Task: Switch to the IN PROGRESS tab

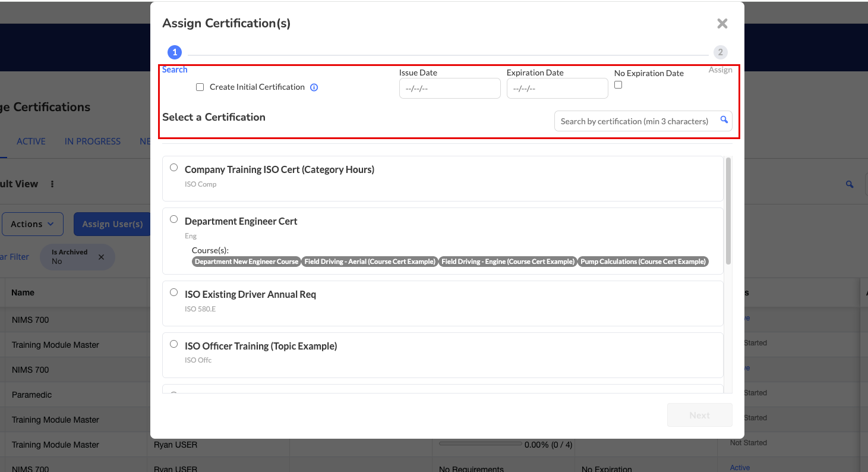Action: coord(93,141)
